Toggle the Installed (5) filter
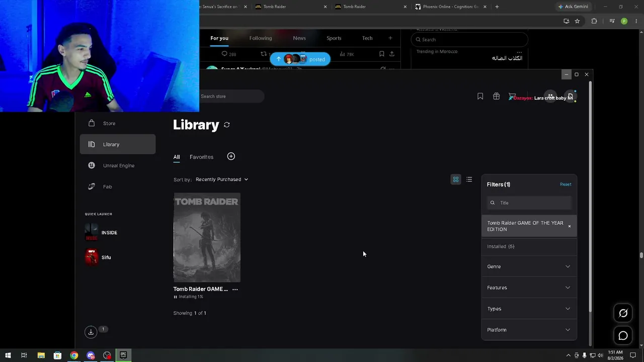Image resolution: width=644 pixels, height=362 pixels. coord(529,246)
